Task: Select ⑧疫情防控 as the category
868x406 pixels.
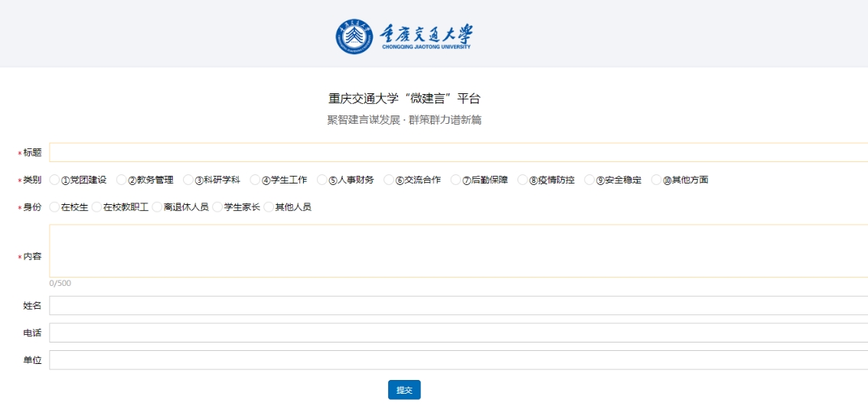Action: pyautogui.click(x=523, y=180)
